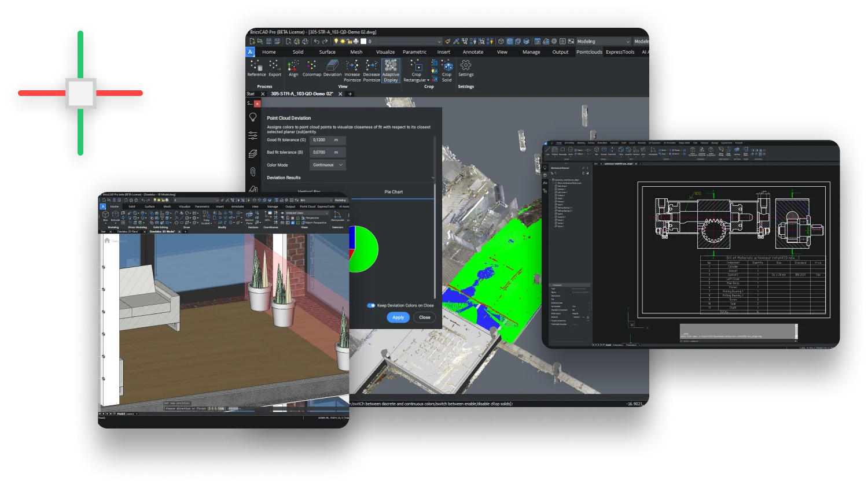Search the Mechanical Browser with magnifier icon

click(x=583, y=168)
